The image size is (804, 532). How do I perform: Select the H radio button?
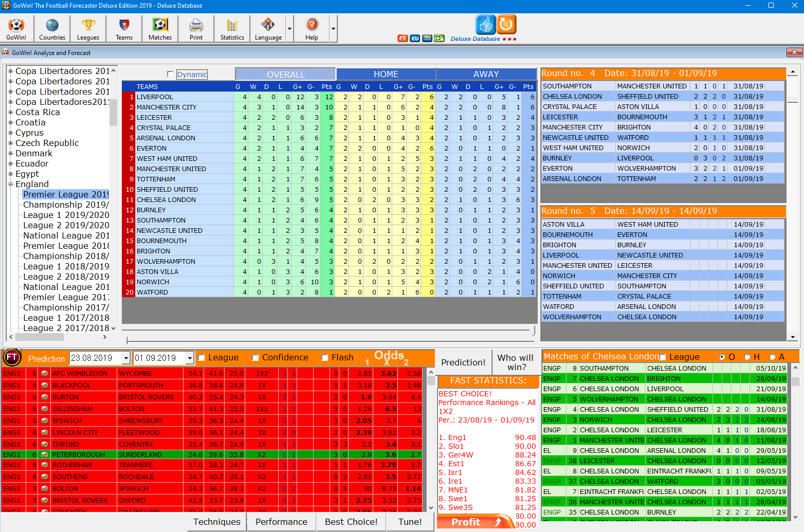[747, 357]
